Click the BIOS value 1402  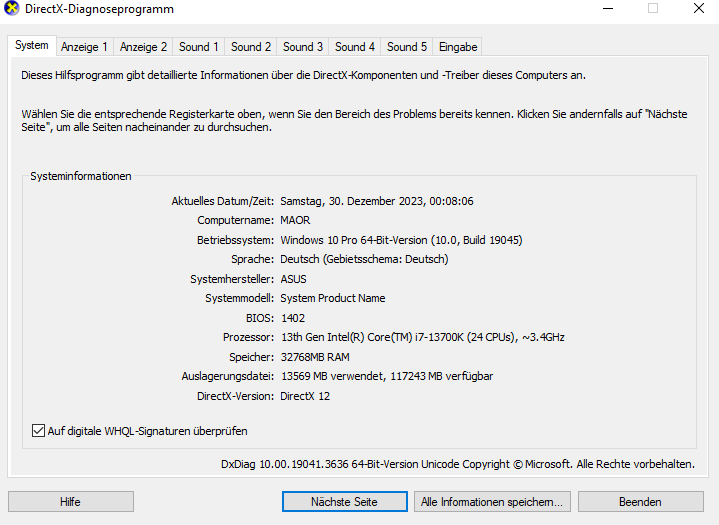click(293, 318)
